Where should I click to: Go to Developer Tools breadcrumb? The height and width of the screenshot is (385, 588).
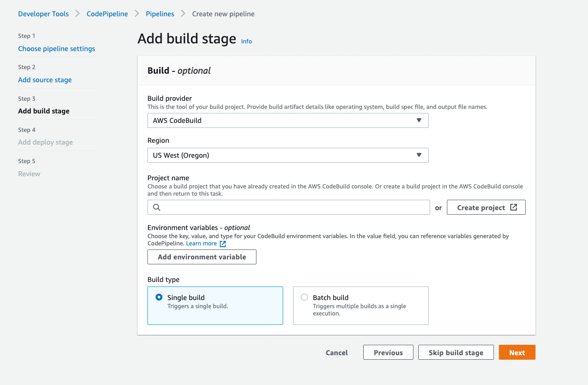click(43, 14)
